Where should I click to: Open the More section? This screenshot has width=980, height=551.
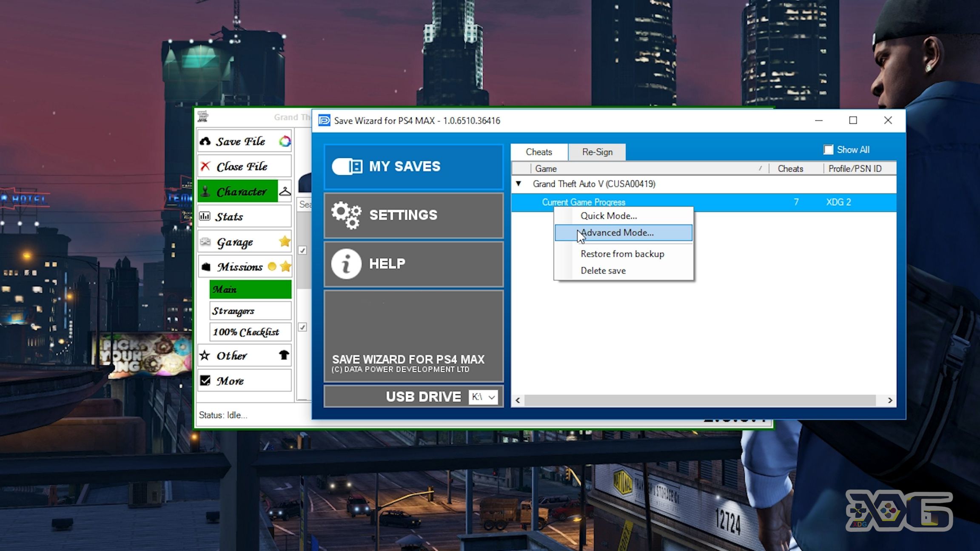(x=245, y=380)
